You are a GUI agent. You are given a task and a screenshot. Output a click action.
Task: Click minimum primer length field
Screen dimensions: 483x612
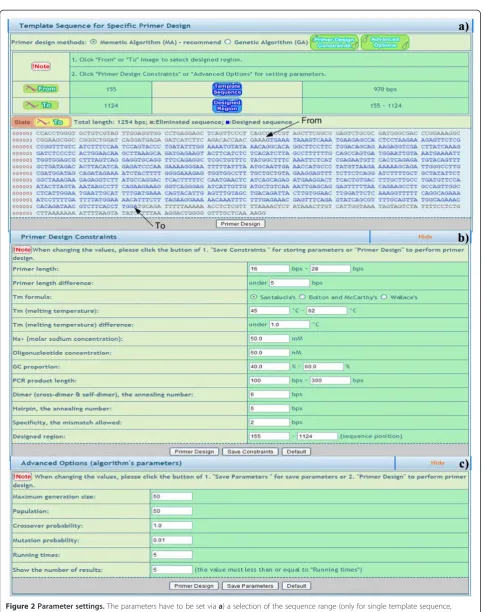269,269
